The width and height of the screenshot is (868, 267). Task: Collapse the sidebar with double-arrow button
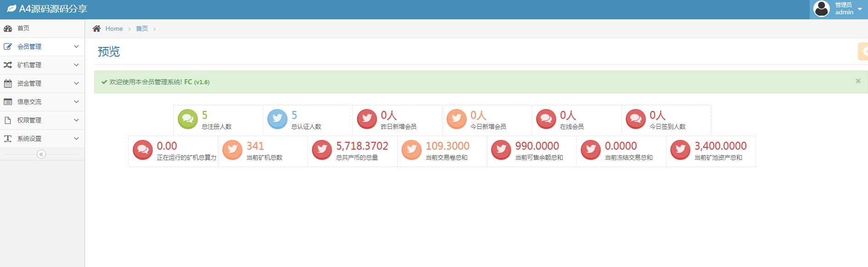(41, 154)
